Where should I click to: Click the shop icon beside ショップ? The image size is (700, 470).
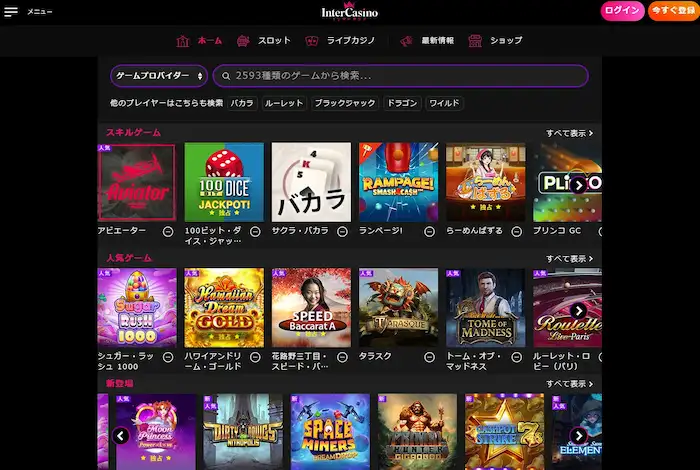(x=475, y=41)
